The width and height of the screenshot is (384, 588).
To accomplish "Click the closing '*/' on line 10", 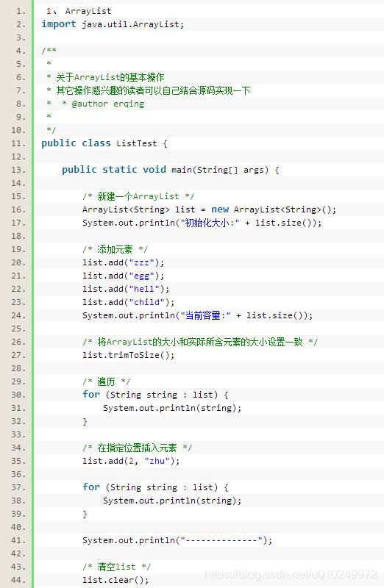I will tap(51, 130).
